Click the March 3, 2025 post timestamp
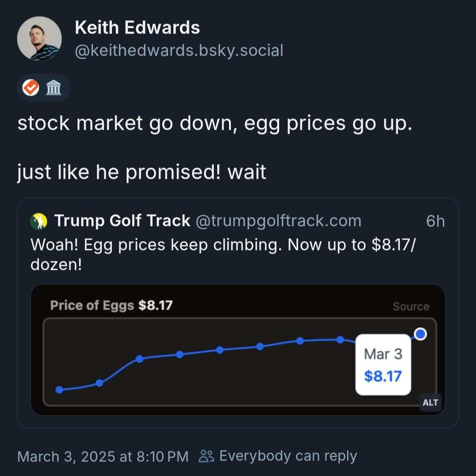 [103, 457]
